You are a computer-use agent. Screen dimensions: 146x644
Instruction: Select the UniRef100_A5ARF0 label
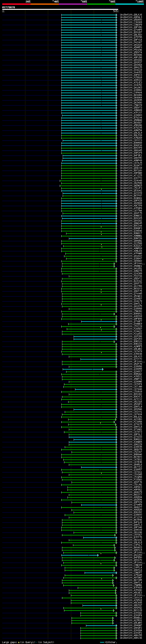(x=131, y=48)
